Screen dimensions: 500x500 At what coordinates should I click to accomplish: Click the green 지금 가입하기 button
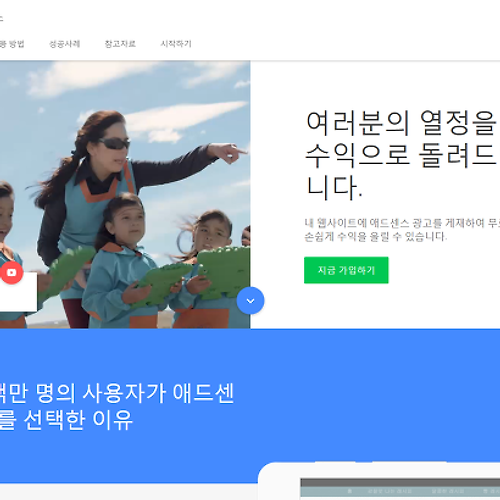[346, 270]
